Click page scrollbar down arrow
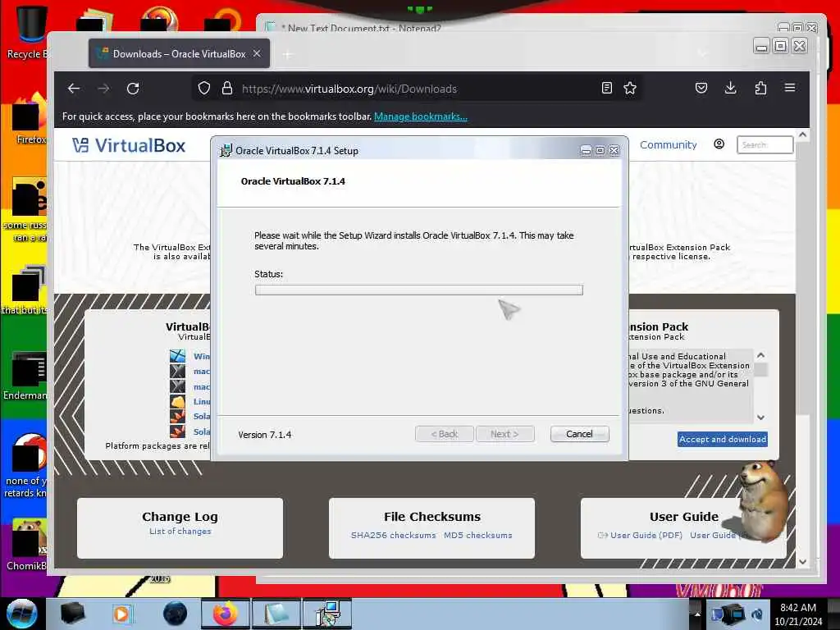 pos(802,562)
